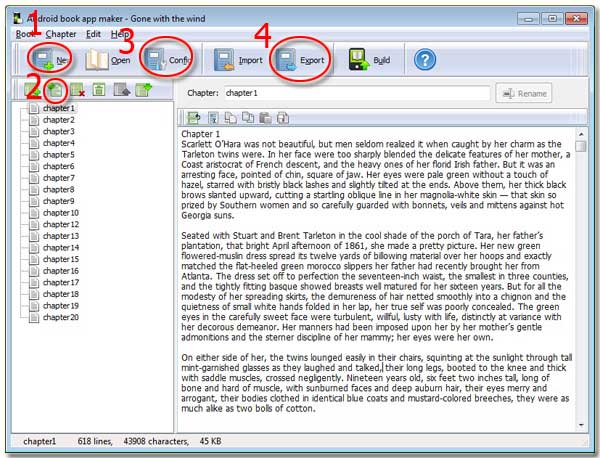Select chapter18 in the chapter tree
Image resolution: width=600 pixels, height=458 pixels.
61,294
